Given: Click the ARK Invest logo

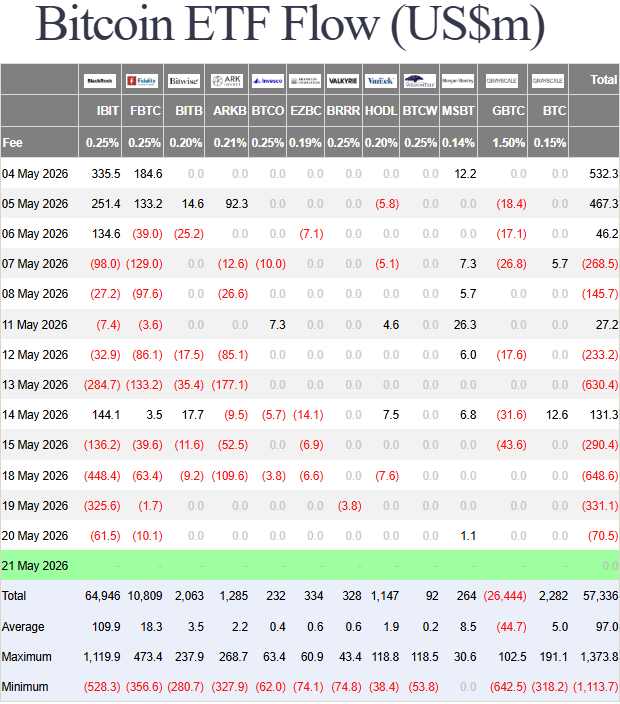Looking at the screenshot, I should pyautogui.click(x=227, y=81).
